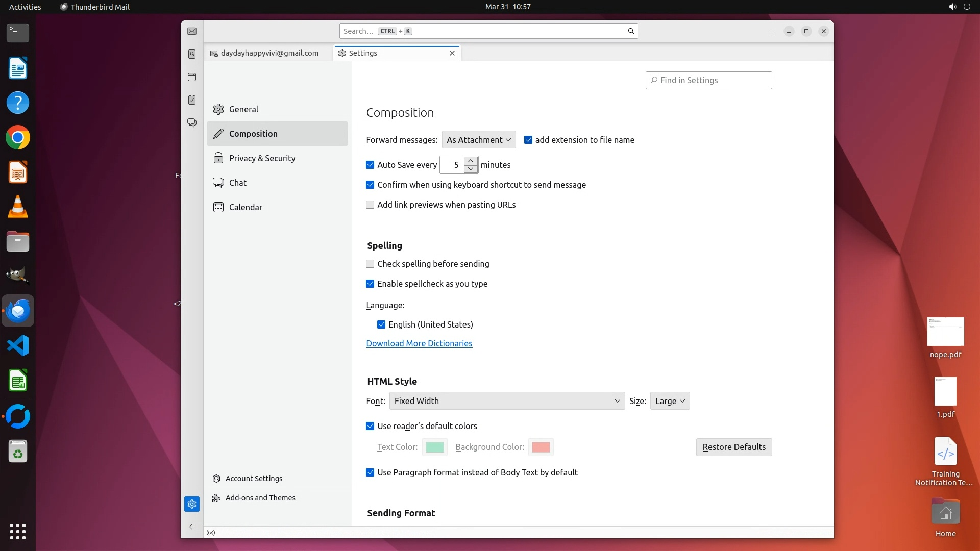The height and width of the screenshot is (551, 980).
Task: Click Download More Dictionaries link
Action: (x=419, y=343)
